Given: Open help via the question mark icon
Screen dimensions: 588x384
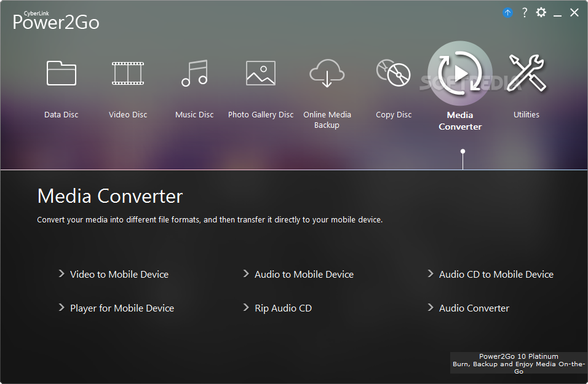Looking at the screenshot, I should pyautogui.click(x=525, y=13).
